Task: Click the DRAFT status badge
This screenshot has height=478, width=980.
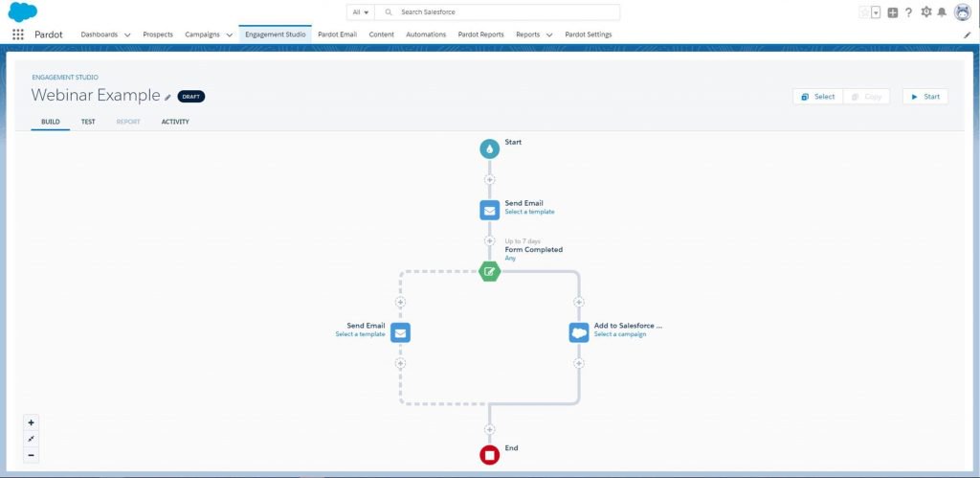Action: point(191,97)
